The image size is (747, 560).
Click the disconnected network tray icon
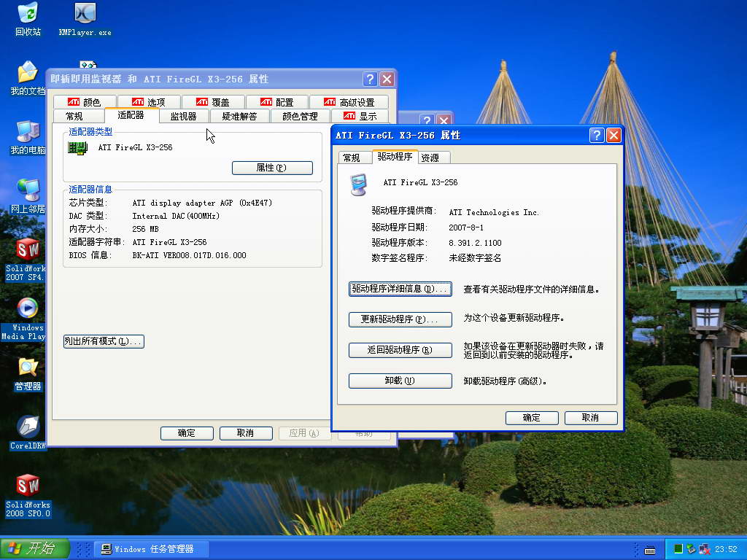pyautogui.click(x=704, y=550)
